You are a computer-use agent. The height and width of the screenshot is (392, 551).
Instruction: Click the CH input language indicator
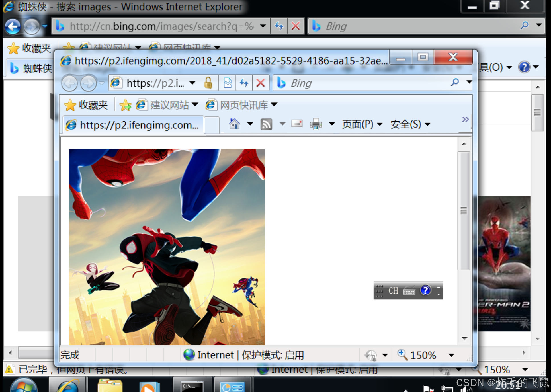[x=393, y=291]
